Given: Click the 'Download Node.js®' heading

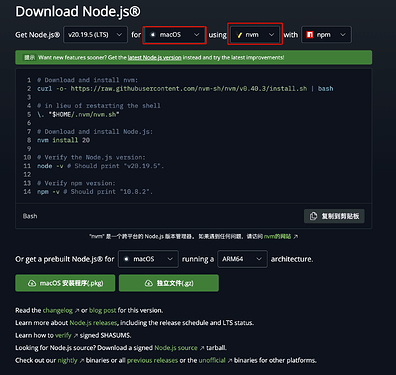Looking at the screenshot, I should pyautogui.click(x=78, y=12).
